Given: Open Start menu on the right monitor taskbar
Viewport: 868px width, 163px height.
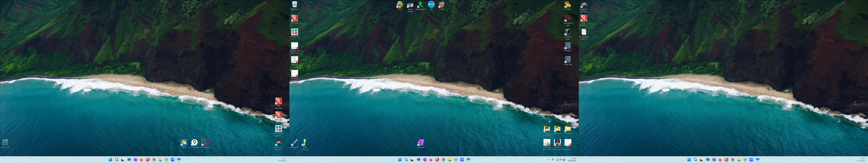Looking at the screenshot, I should click(x=689, y=160).
